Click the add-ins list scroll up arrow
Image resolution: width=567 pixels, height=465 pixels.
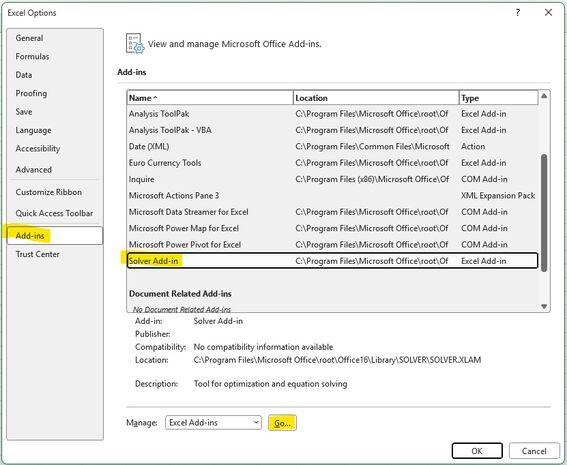[544, 96]
